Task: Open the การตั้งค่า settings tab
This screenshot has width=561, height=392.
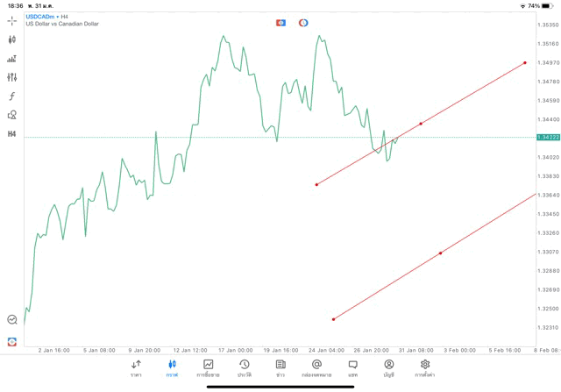Action: (425, 368)
